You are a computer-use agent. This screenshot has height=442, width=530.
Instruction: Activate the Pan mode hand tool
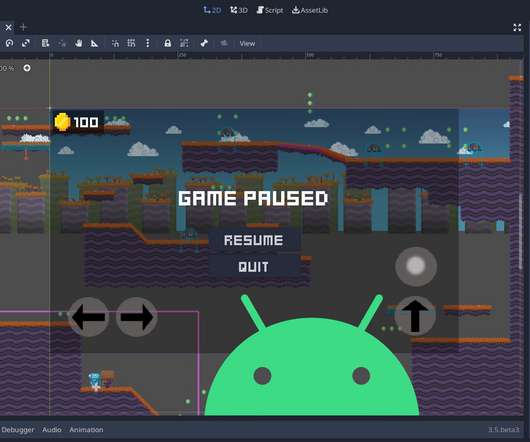[78, 43]
